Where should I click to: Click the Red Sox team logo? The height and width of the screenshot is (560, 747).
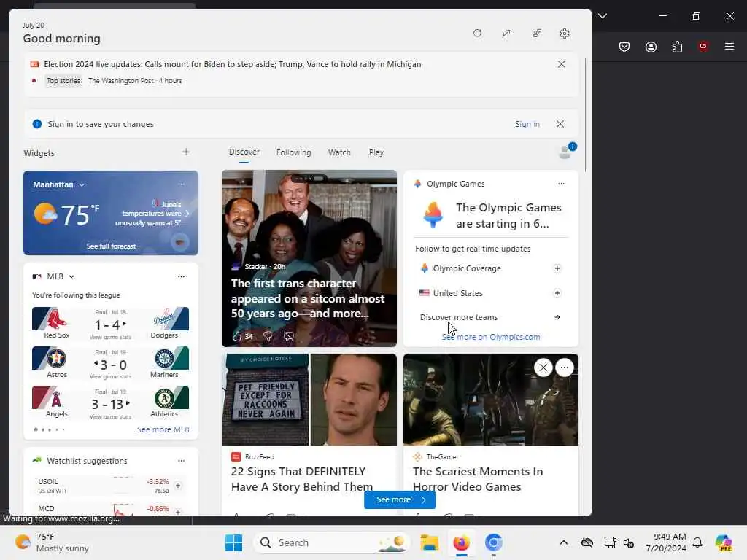tap(56, 319)
